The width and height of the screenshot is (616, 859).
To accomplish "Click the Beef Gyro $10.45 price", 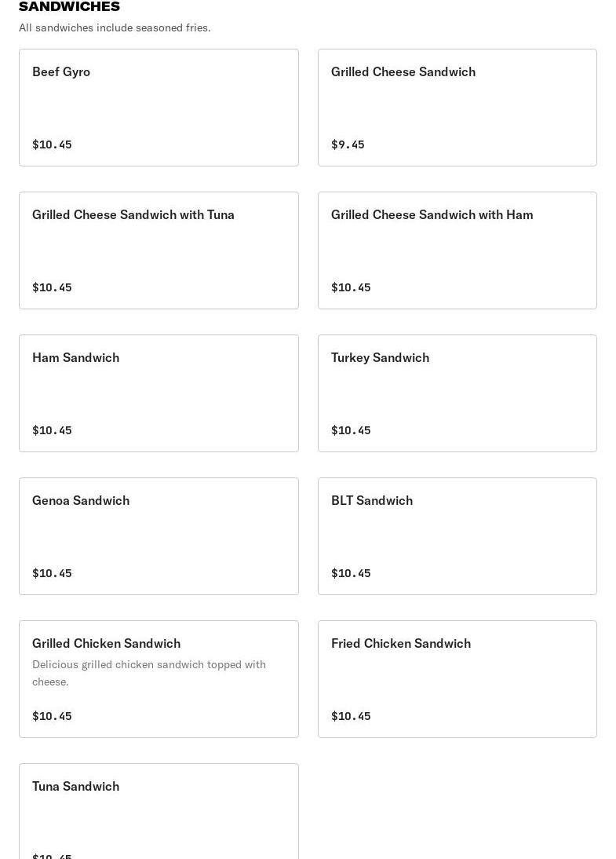I will point(52,144).
